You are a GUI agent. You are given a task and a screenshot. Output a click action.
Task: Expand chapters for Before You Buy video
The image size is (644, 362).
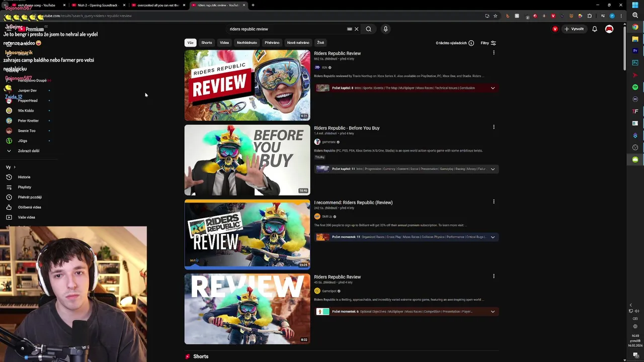point(493,169)
